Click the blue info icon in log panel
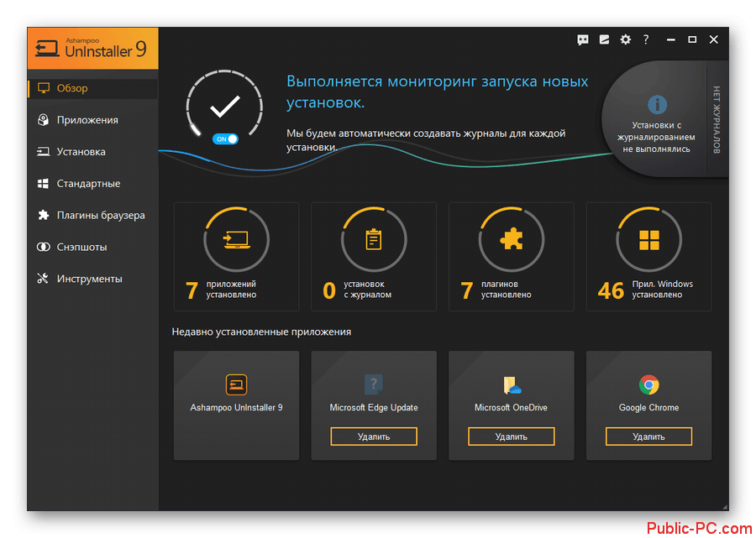The height and width of the screenshot is (538, 756). tap(657, 105)
